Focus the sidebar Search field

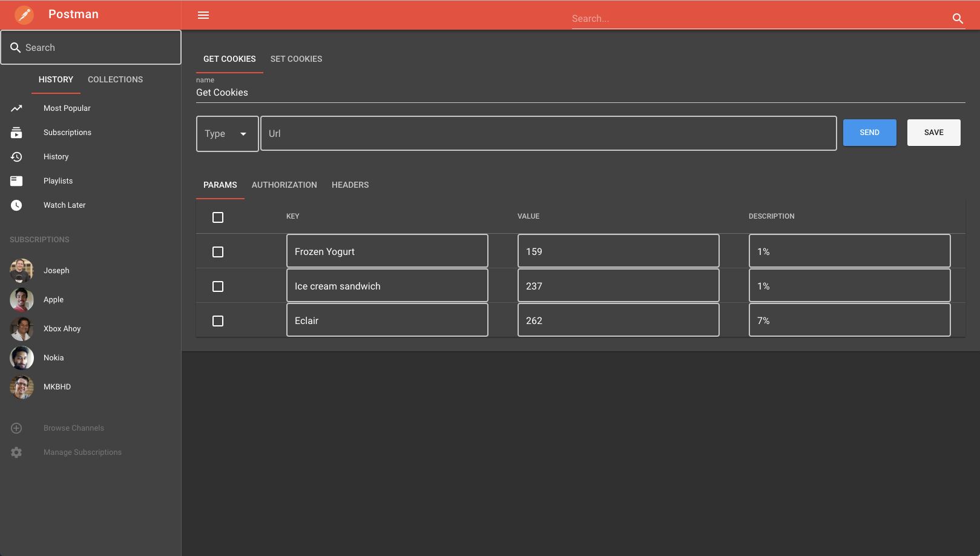tap(91, 47)
